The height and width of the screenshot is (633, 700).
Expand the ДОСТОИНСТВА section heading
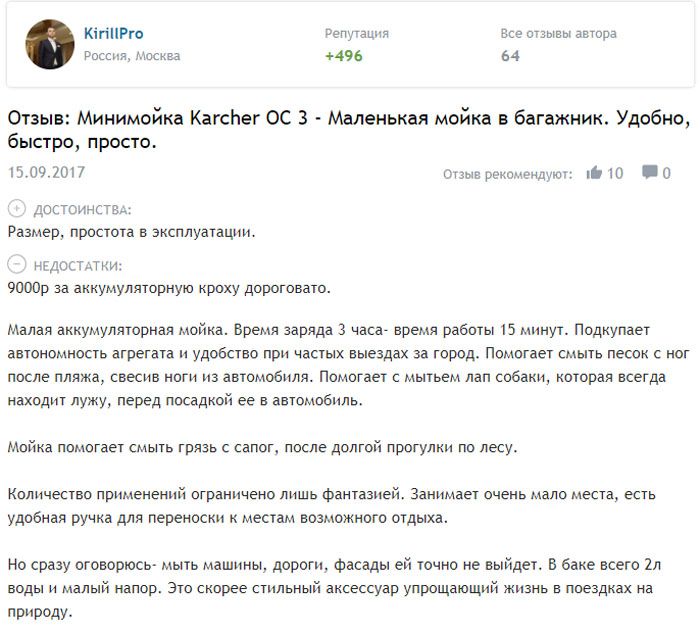coord(82,210)
